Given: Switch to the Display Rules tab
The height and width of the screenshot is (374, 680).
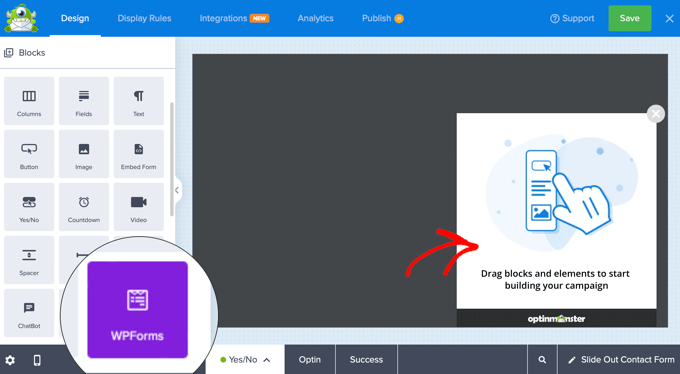Looking at the screenshot, I should pyautogui.click(x=144, y=18).
